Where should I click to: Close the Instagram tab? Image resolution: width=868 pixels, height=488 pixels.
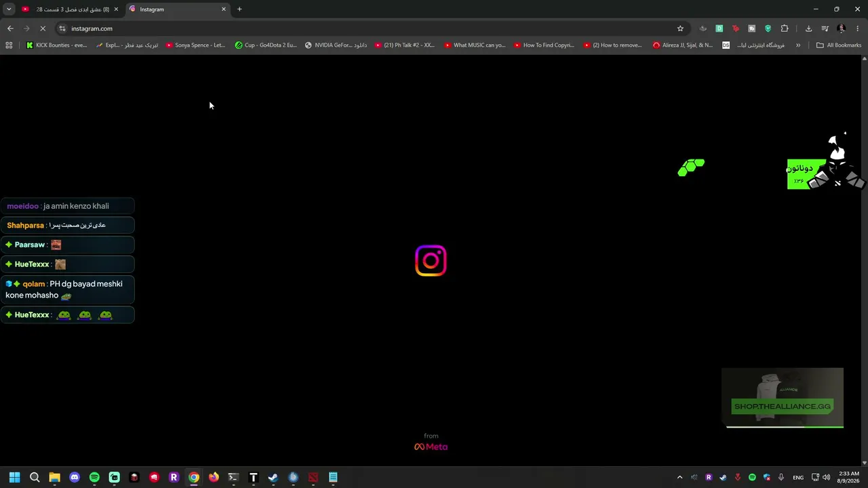tap(224, 9)
